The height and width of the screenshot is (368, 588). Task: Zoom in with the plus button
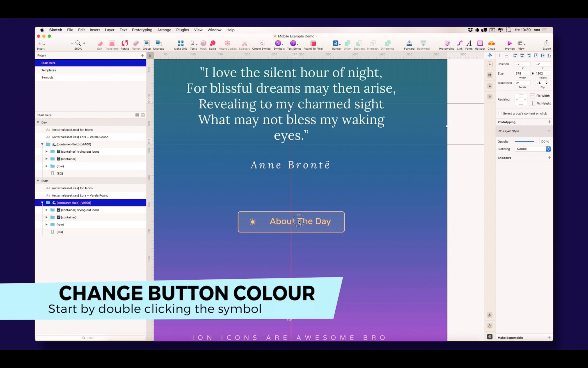click(84, 43)
